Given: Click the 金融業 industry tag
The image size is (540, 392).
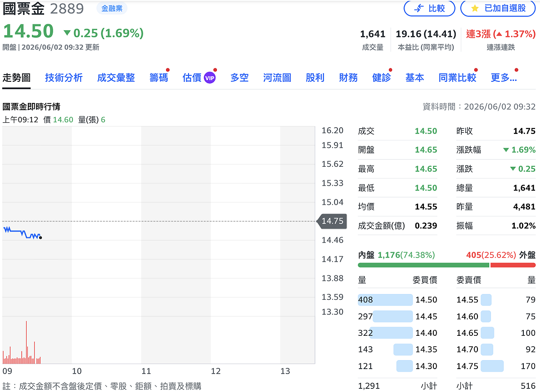Looking at the screenshot, I should (112, 8).
